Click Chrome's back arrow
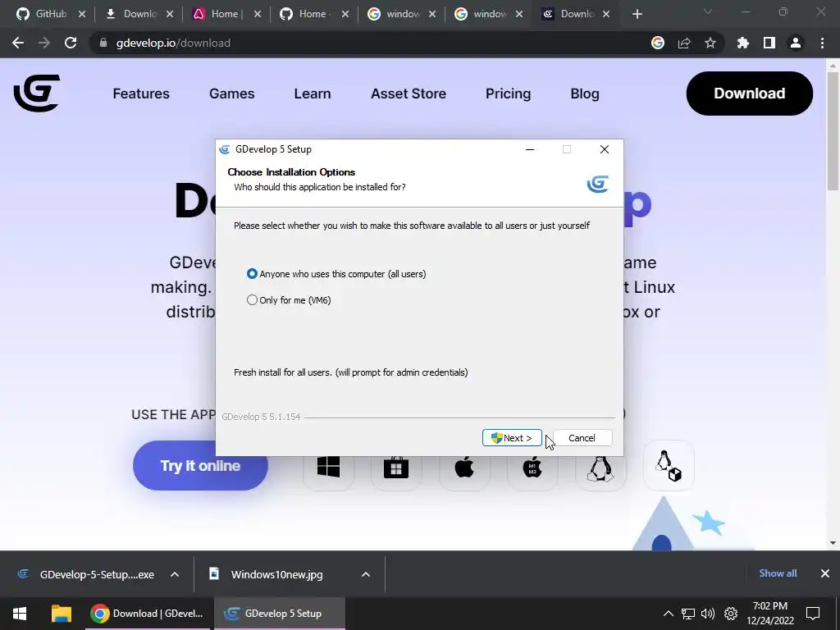 click(x=18, y=43)
